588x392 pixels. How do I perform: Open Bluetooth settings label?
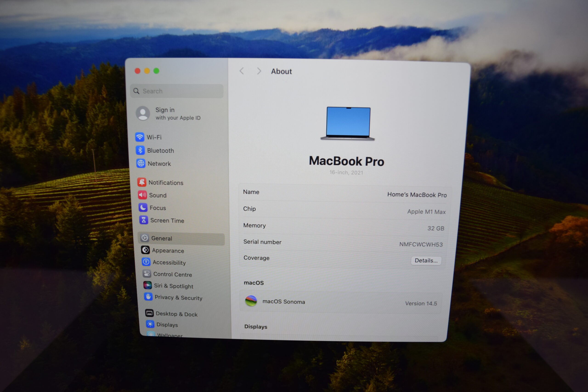(x=161, y=150)
